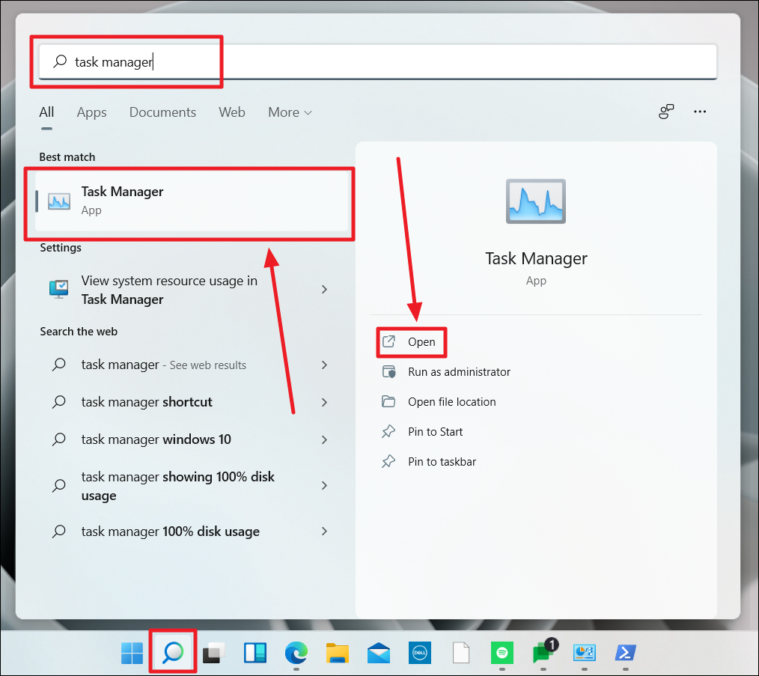Click the Windows Start button on taskbar
Image resolution: width=759 pixels, height=676 pixels.
tap(132, 653)
